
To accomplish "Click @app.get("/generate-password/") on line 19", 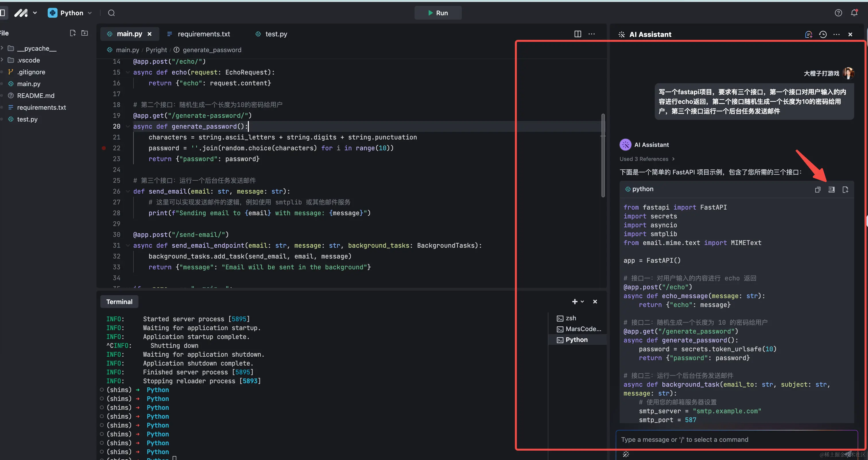I will [x=192, y=116].
